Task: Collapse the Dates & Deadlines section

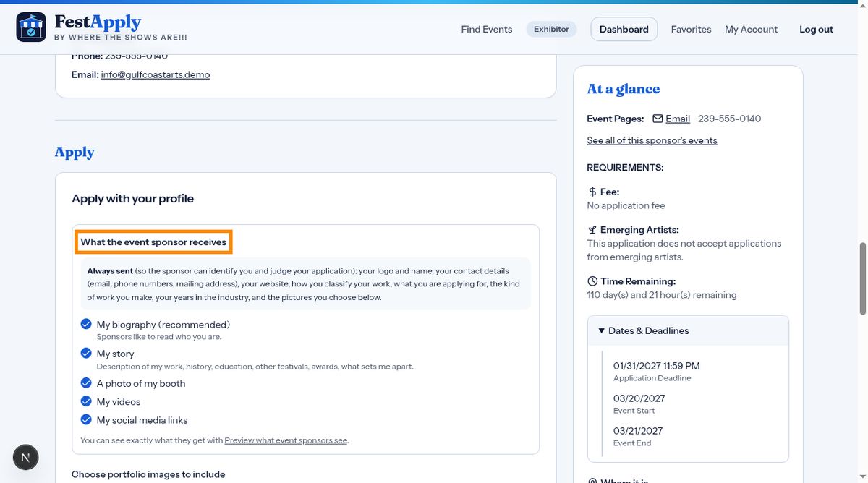Action: point(688,330)
